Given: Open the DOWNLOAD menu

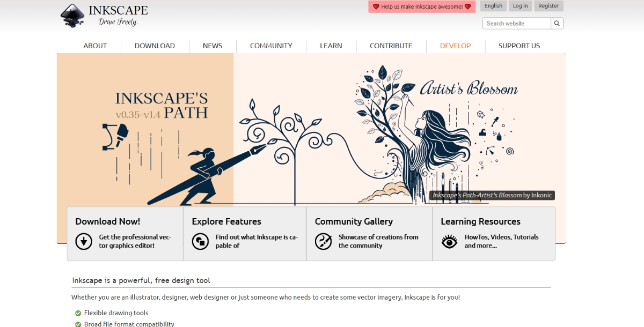Looking at the screenshot, I should (x=155, y=46).
